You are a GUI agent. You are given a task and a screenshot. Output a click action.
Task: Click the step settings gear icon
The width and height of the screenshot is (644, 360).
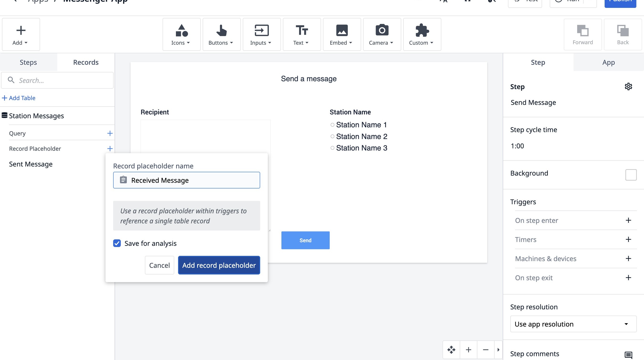[628, 86]
